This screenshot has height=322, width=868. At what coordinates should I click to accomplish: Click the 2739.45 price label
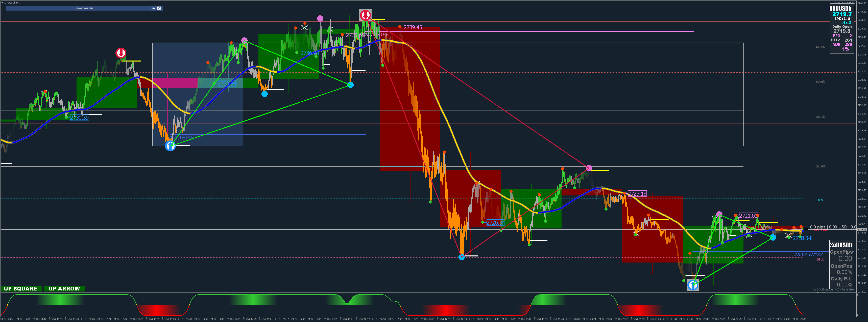[413, 27]
